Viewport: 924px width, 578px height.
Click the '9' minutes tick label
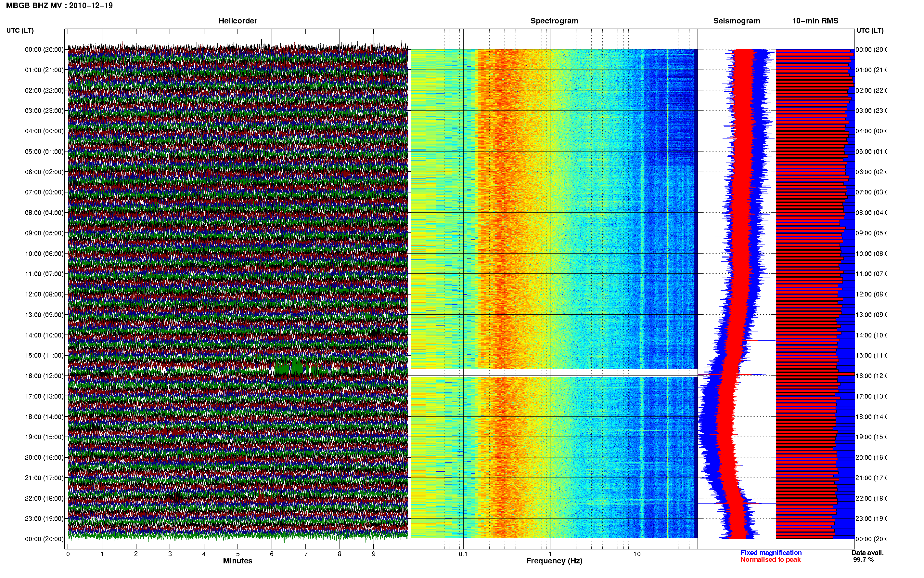(374, 554)
